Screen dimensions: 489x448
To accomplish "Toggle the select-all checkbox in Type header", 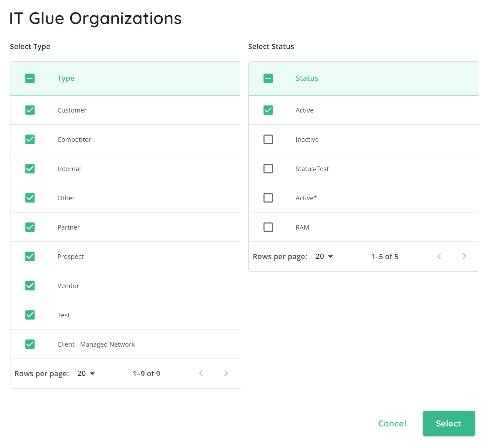I will pyautogui.click(x=30, y=78).
